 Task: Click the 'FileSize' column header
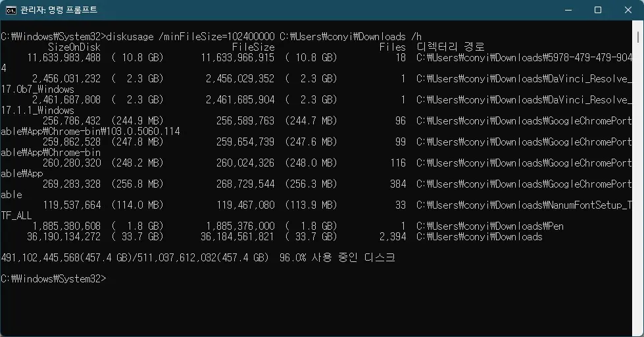click(x=253, y=47)
